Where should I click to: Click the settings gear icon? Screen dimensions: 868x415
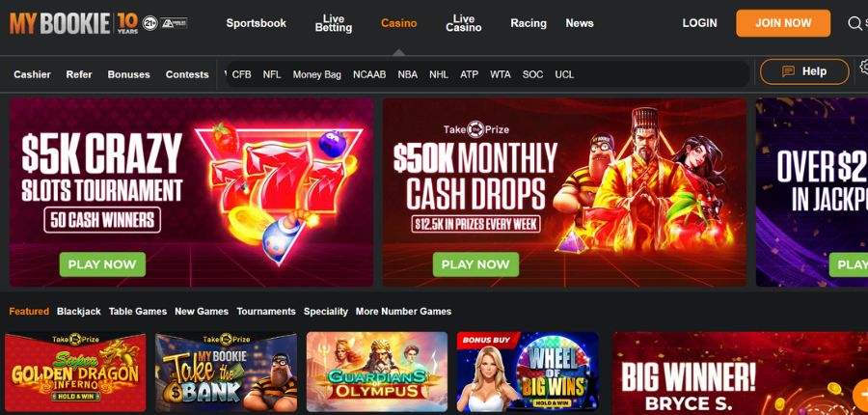pyautogui.click(x=863, y=67)
